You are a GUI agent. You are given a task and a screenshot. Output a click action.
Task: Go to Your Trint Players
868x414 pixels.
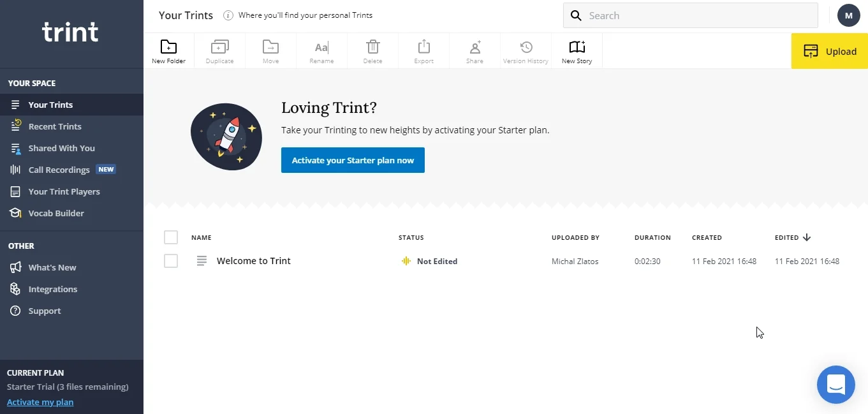[x=71, y=191]
